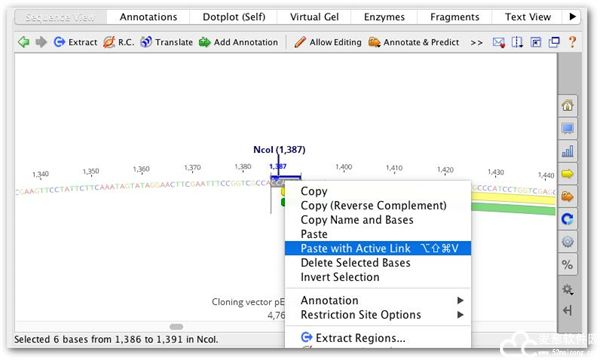
Task: Click the Translate toolbar button
Action: pyautogui.click(x=166, y=42)
